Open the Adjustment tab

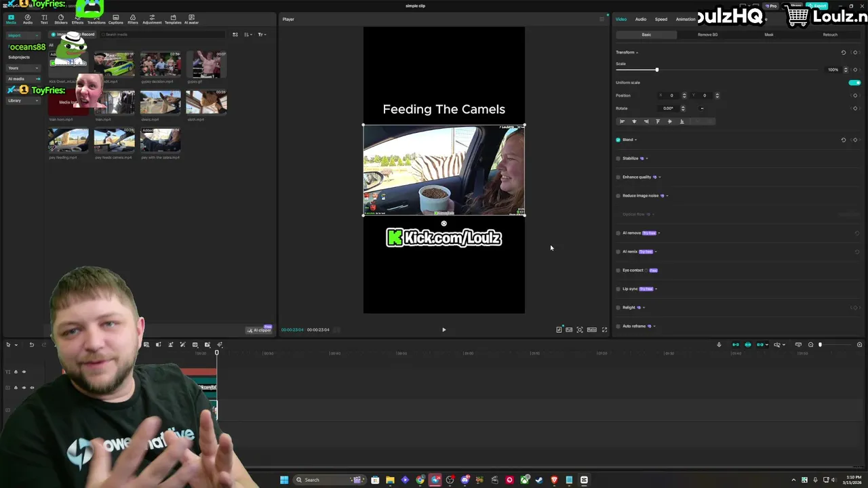tap(152, 19)
